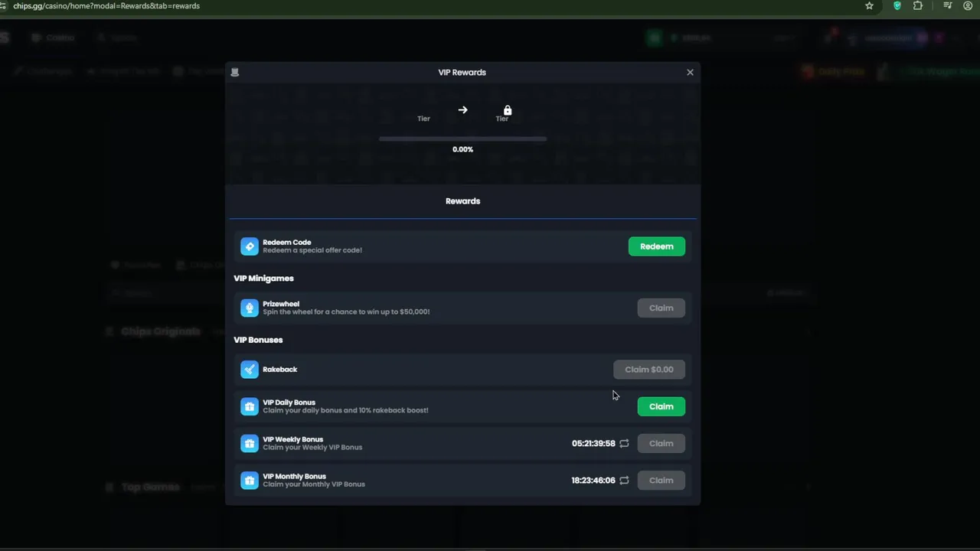Open the browser profile icon
This screenshot has height=551, width=980.
[x=968, y=5]
